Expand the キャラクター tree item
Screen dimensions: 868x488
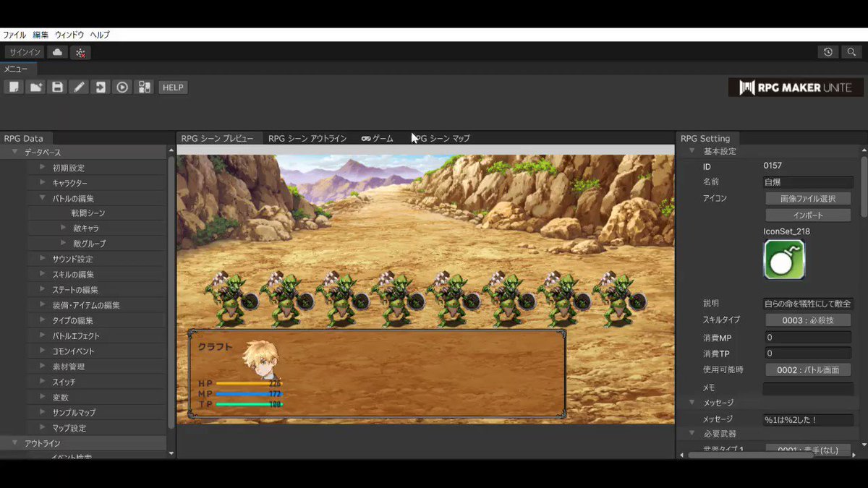click(x=43, y=183)
